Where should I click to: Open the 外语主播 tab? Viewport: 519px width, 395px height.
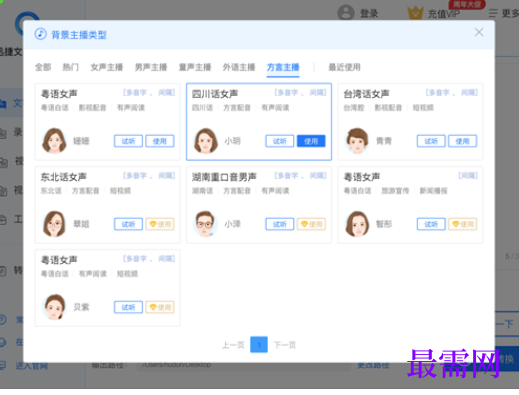pyautogui.click(x=239, y=67)
